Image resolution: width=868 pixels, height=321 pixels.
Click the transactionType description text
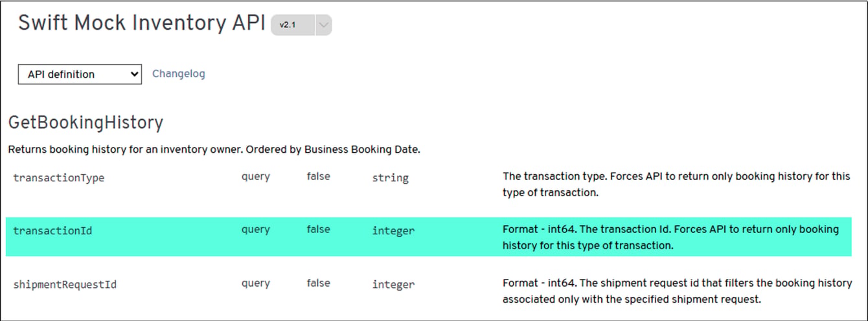tap(676, 184)
